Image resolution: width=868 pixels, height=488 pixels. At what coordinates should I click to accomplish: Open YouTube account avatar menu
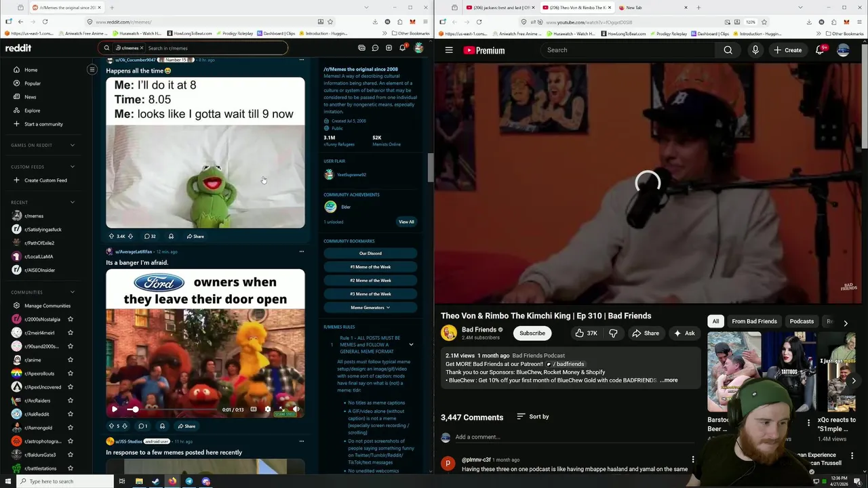(x=843, y=50)
